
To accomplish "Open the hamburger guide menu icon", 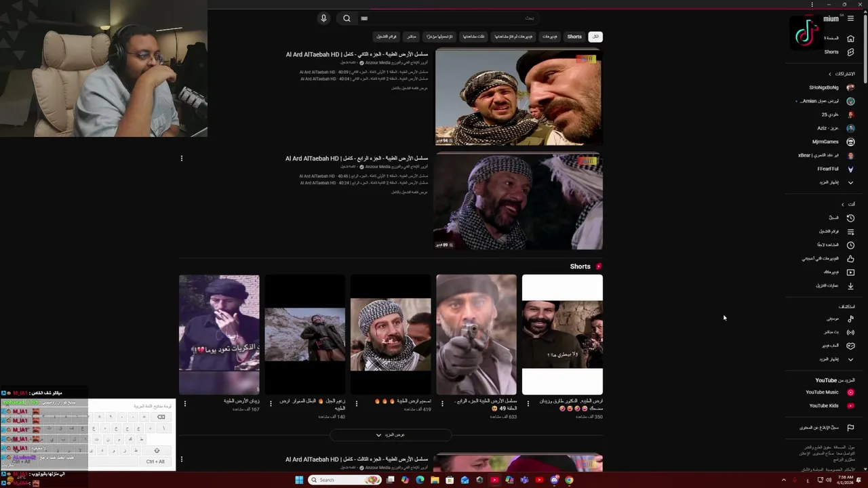I will tap(850, 19).
